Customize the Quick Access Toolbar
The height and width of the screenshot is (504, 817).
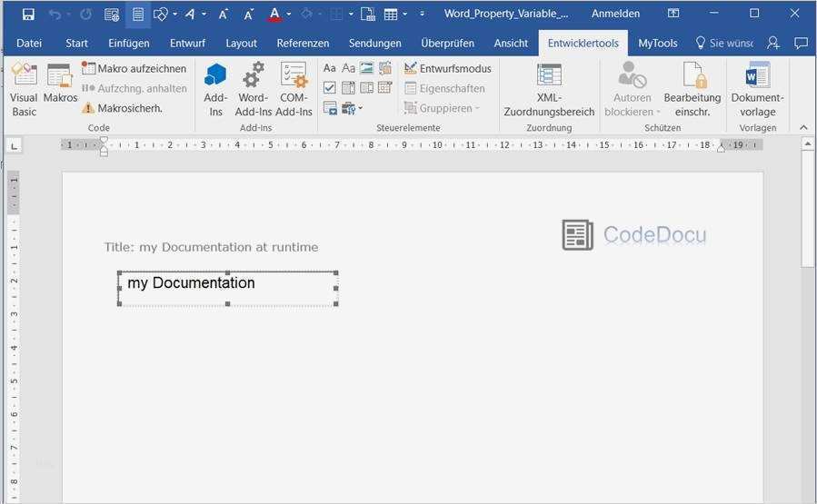point(422,14)
